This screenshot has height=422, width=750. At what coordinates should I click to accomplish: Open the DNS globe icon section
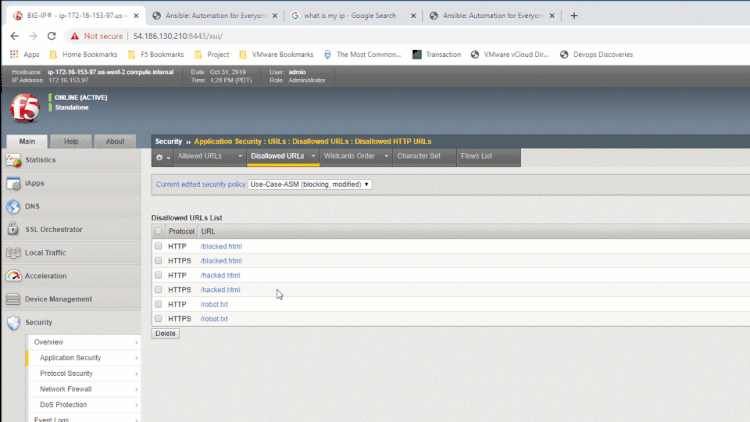(x=14, y=206)
